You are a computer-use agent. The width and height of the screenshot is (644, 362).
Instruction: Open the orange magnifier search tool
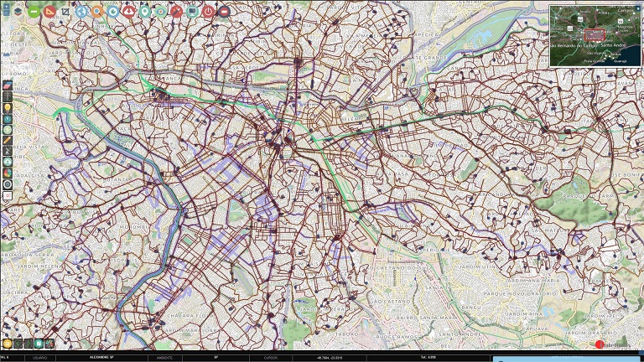click(x=97, y=13)
